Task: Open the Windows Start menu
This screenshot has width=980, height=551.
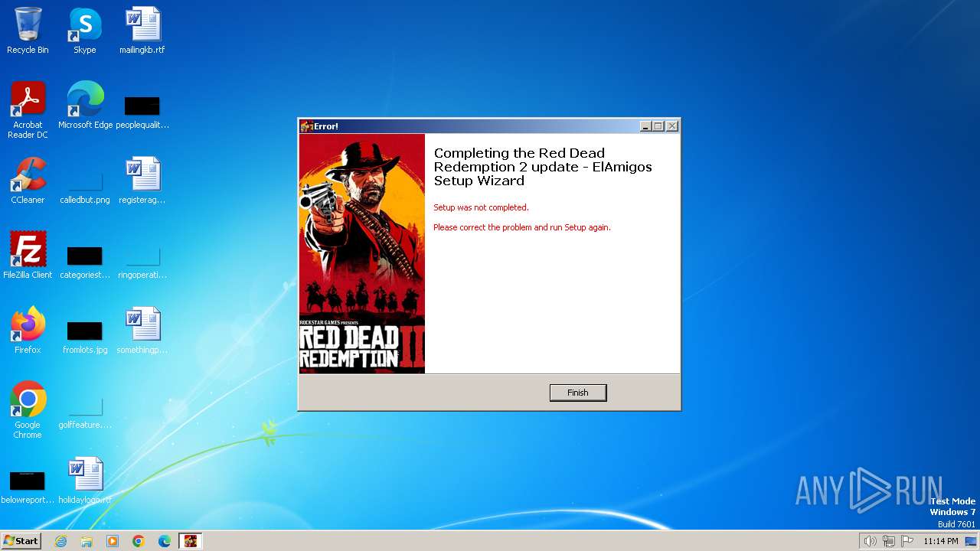Action: click(x=21, y=540)
